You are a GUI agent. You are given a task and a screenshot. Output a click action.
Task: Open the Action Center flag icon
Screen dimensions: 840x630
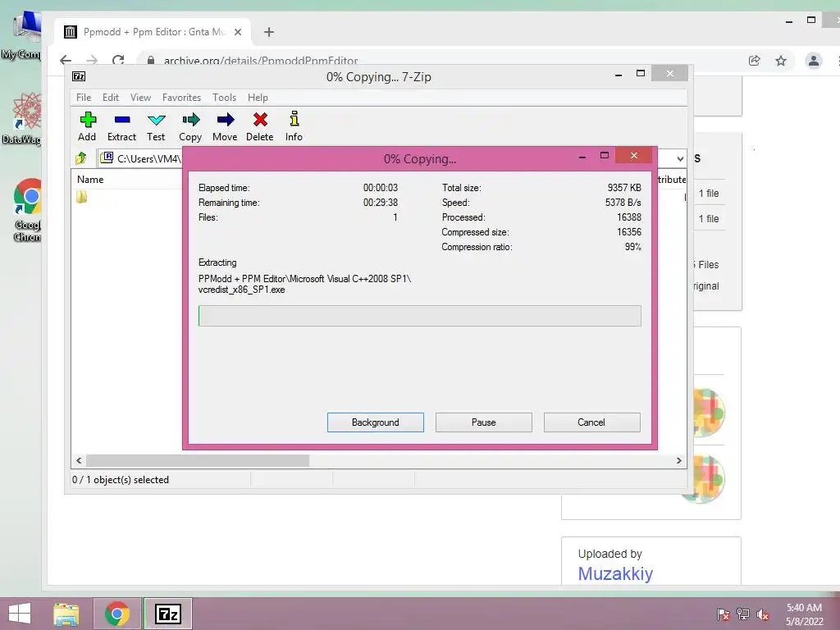click(x=723, y=614)
